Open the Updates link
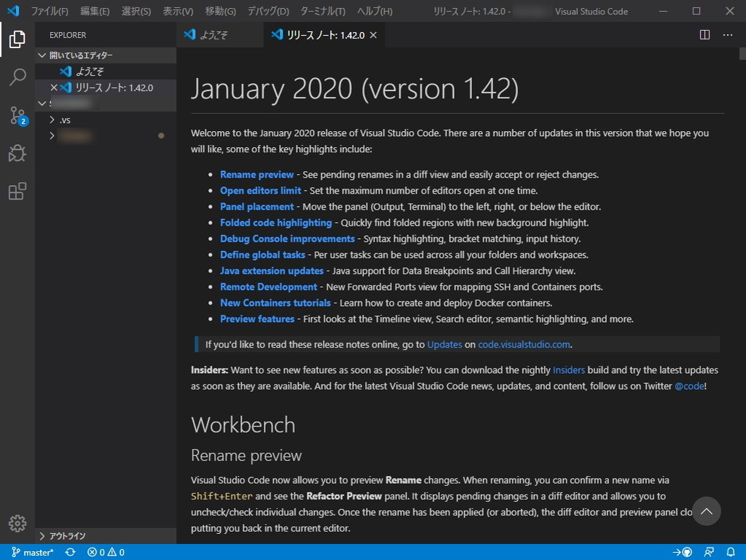Screen dimensions: 746x560 [444, 344]
